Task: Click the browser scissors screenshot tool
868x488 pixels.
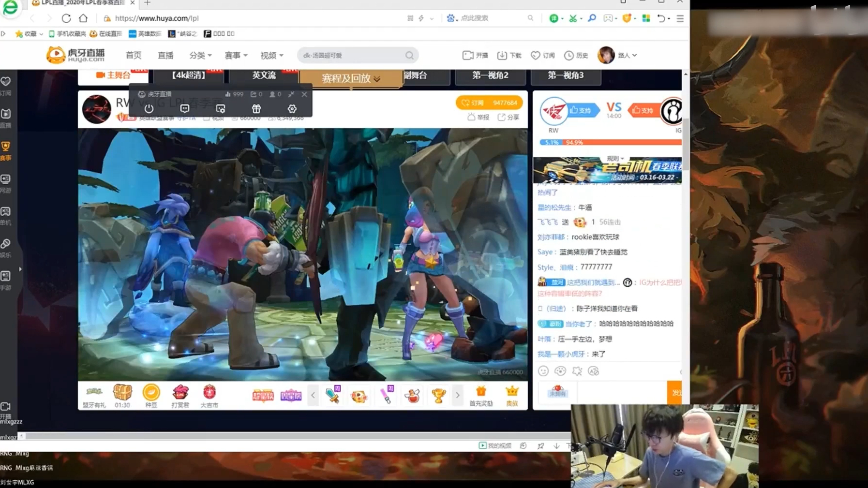Action: coord(573,18)
